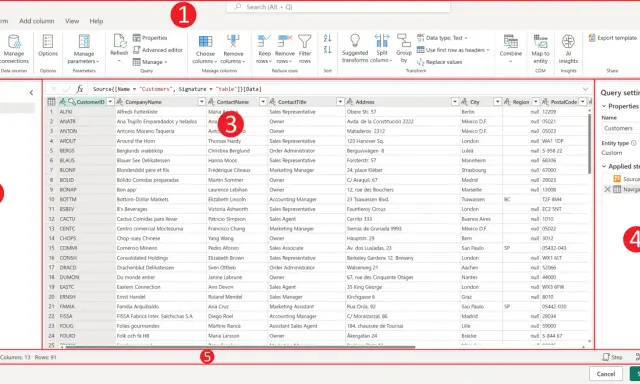Image resolution: width=640 pixels, height=384 pixels.
Task: Click the Step view icon in status bar
Action: tap(612, 357)
